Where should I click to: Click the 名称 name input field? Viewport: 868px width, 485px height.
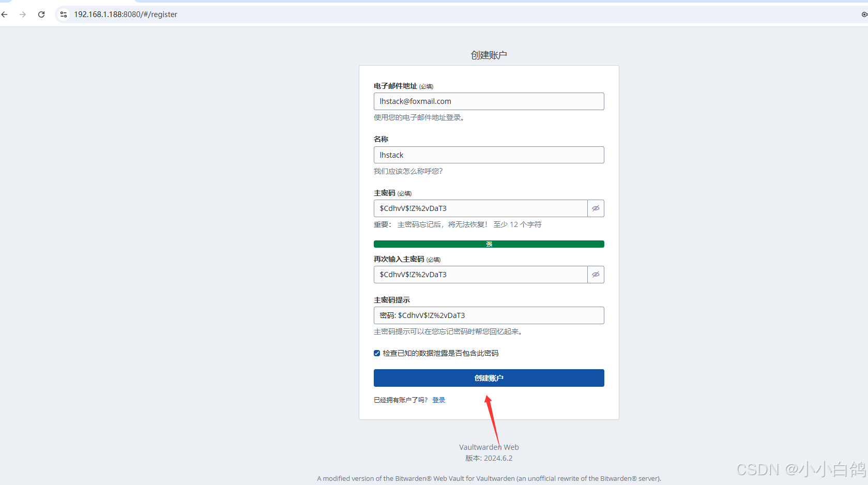pos(489,155)
